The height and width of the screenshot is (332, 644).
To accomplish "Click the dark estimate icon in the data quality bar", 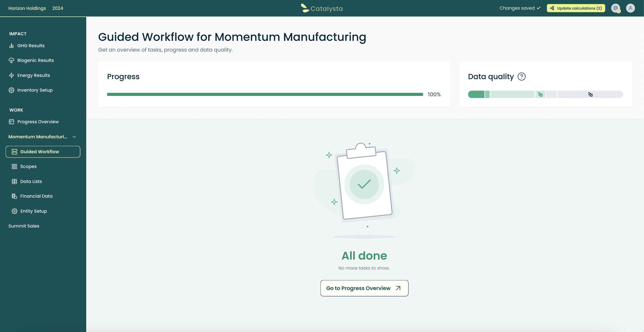I will click(590, 94).
